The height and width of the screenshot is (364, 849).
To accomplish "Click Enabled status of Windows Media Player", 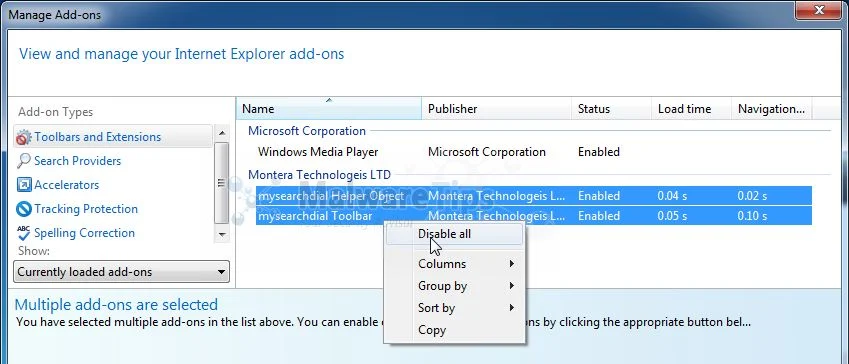I will click(x=599, y=152).
